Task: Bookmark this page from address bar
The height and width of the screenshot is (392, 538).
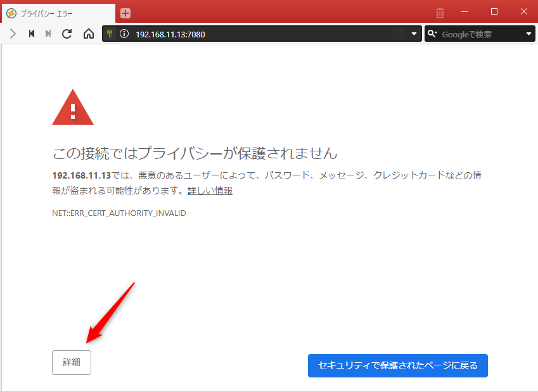Action: point(399,34)
